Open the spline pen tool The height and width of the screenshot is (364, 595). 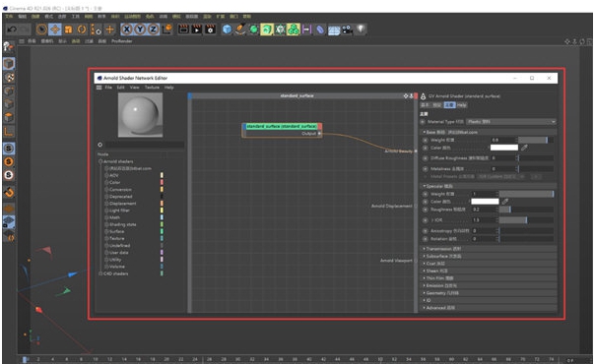tap(240, 30)
